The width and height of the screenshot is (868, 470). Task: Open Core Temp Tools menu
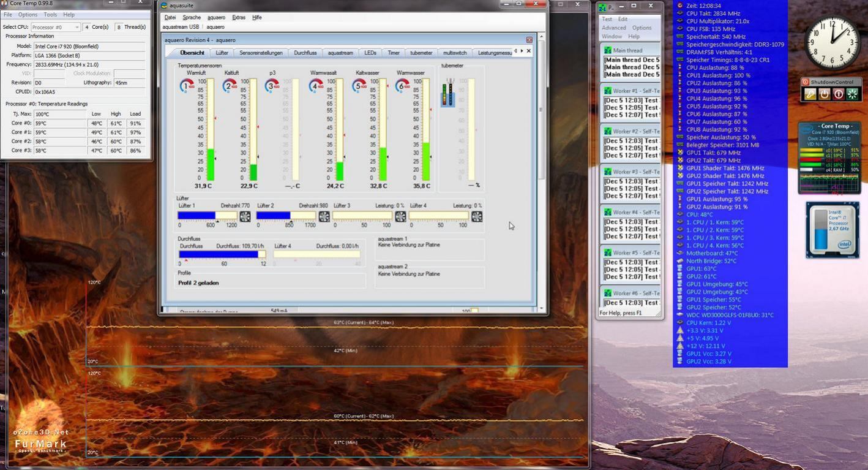point(51,15)
